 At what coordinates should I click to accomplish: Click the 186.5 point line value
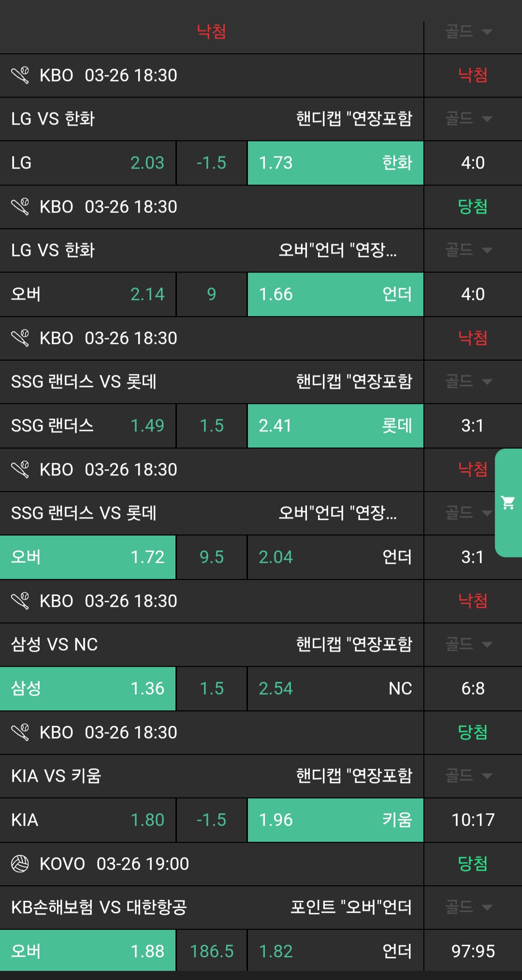[212, 951]
